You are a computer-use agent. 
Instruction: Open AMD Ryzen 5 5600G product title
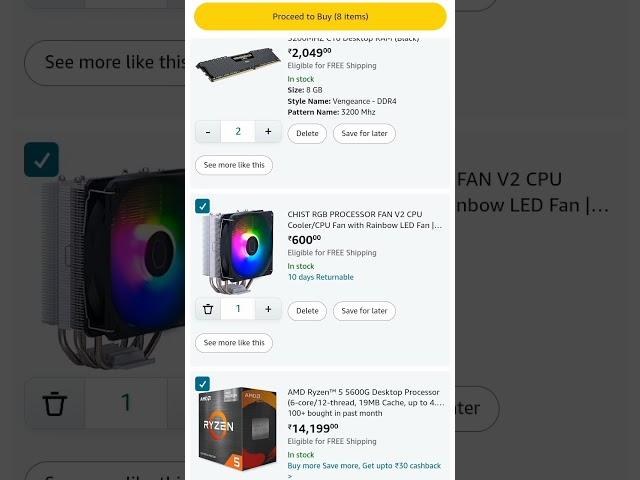pos(366,397)
